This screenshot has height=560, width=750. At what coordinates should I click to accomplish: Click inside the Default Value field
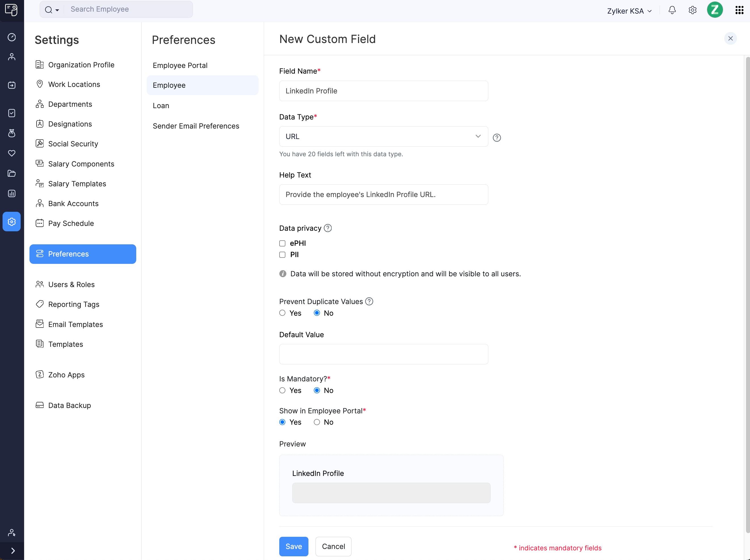pyautogui.click(x=383, y=354)
